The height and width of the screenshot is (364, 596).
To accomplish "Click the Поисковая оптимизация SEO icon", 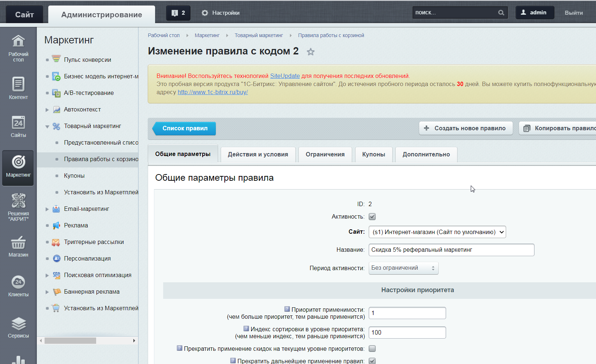I will click(56, 275).
